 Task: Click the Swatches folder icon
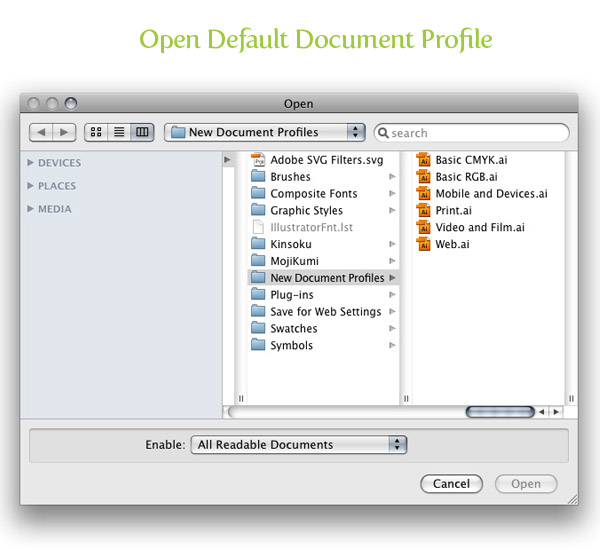(x=258, y=328)
